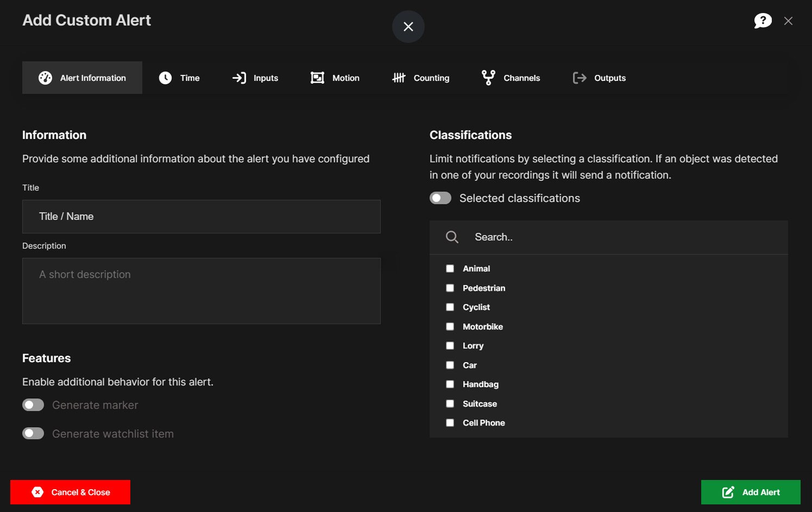Tick the Motorbike checkbox
The width and height of the screenshot is (812, 512).
[450, 327]
